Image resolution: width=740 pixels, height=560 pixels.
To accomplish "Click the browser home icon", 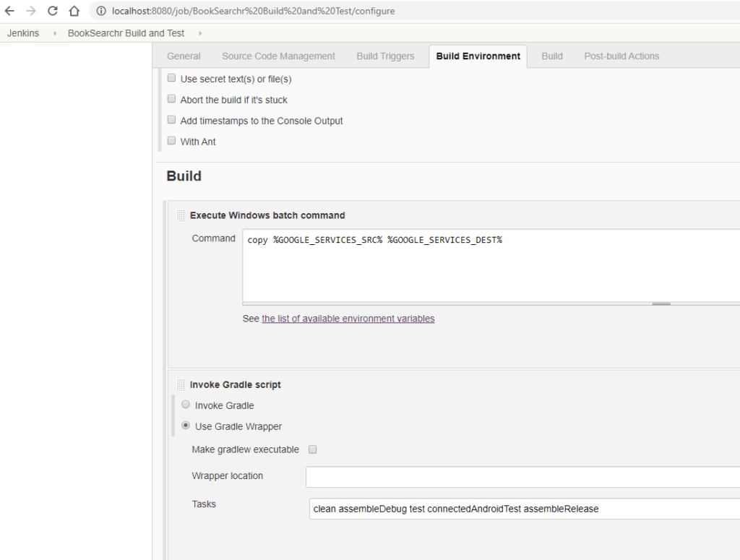I will coord(74,11).
